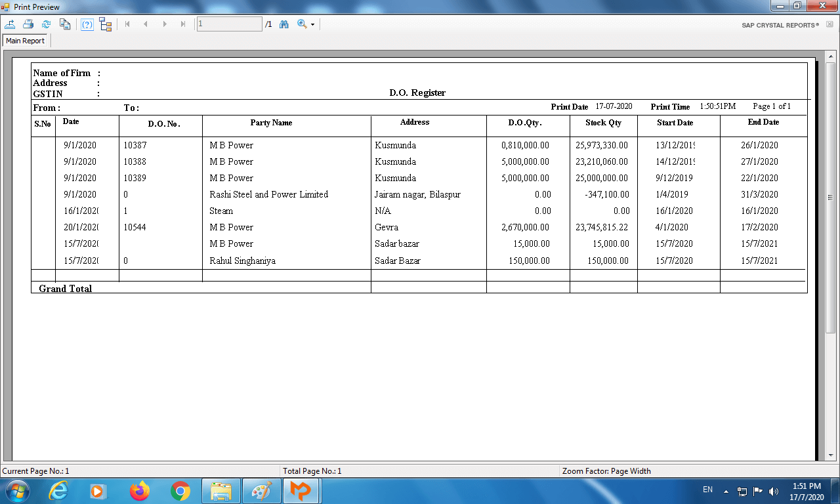Click the Copy toolbar icon
The image size is (840, 504).
(x=65, y=24)
